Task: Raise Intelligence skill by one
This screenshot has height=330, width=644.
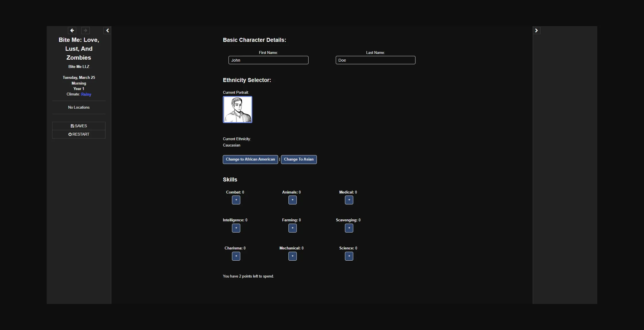Action: coord(236,228)
